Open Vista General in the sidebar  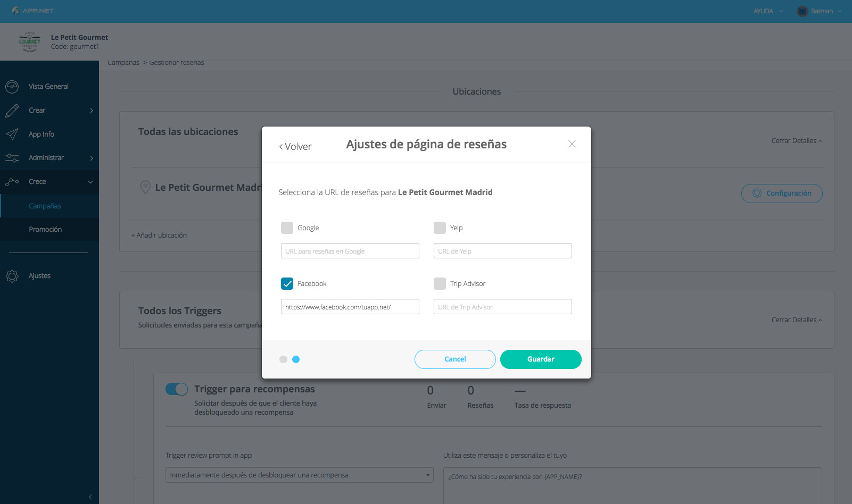[x=48, y=86]
